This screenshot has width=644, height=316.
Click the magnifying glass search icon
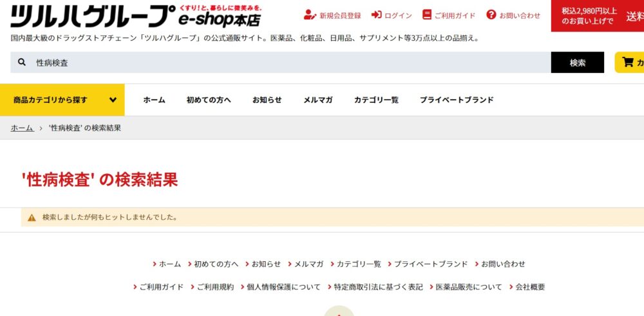(x=22, y=63)
